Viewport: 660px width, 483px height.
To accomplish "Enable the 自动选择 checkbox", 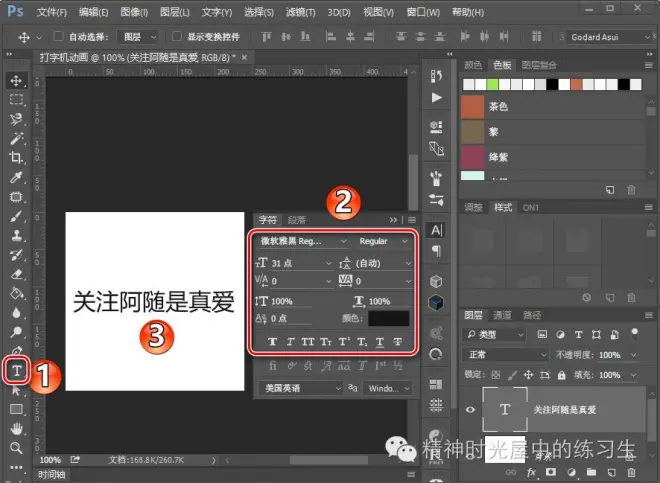I will point(59,37).
